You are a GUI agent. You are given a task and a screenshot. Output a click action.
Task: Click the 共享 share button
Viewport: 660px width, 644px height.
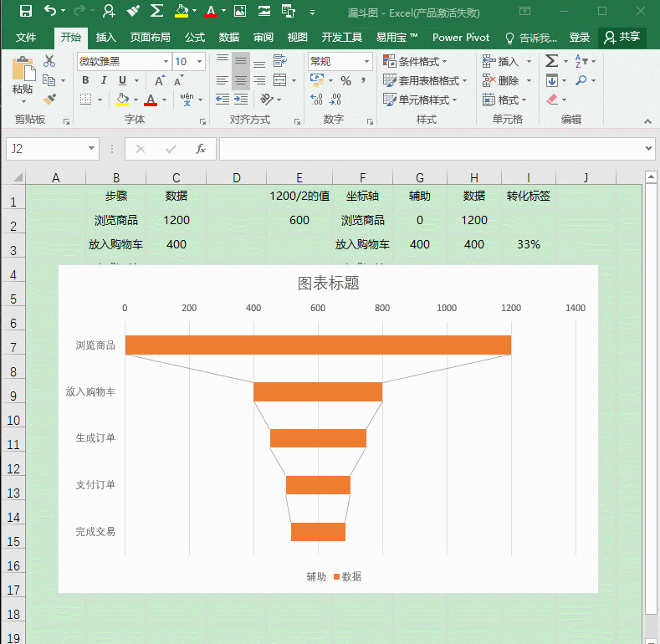pyautogui.click(x=622, y=38)
